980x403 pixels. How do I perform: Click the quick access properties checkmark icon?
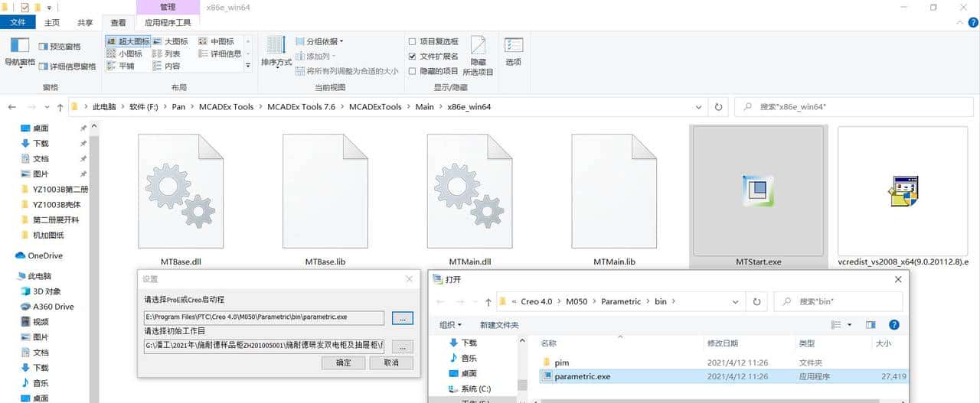click(25, 7)
